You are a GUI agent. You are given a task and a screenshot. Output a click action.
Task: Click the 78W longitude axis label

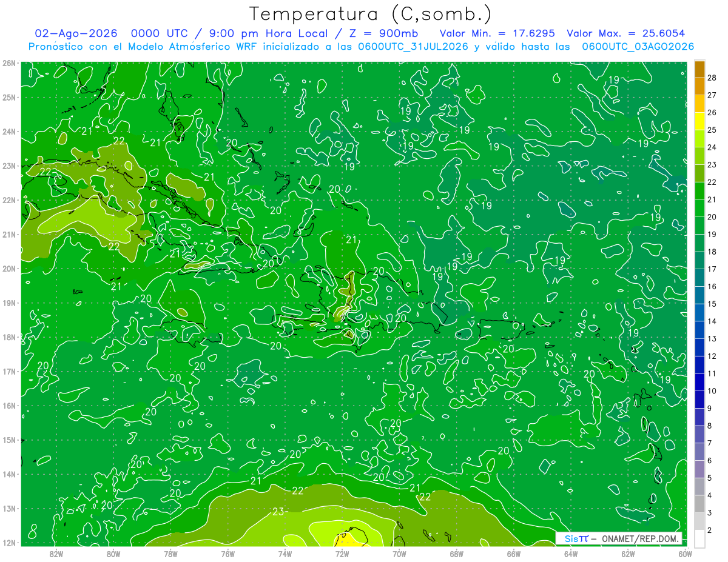click(x=170, y=554)
